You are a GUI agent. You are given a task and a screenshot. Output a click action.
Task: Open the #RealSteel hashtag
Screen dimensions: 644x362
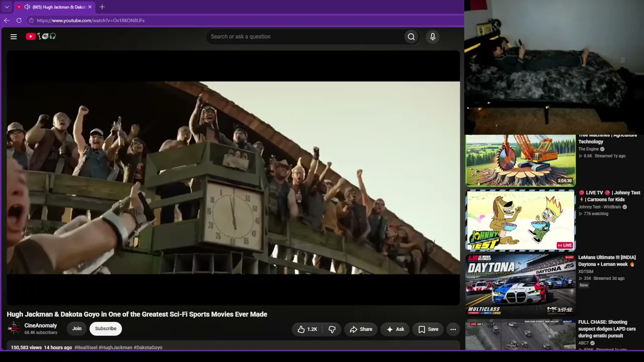point(86,347)
